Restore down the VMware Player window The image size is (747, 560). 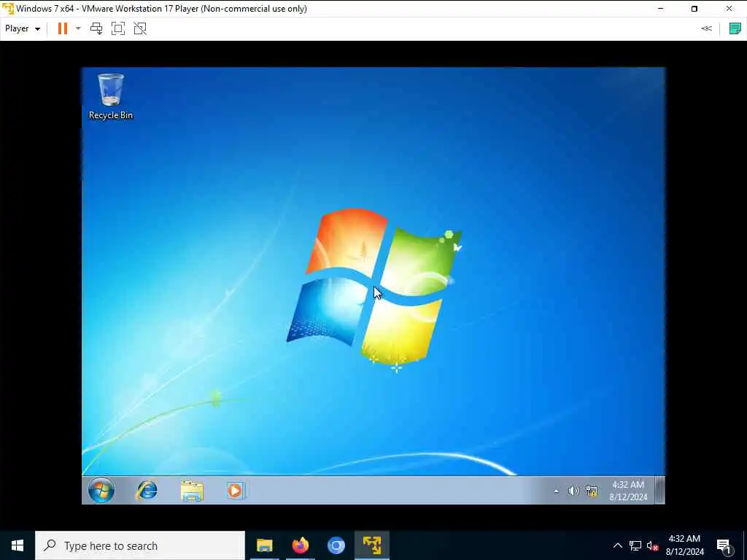[x=694, y=9]
